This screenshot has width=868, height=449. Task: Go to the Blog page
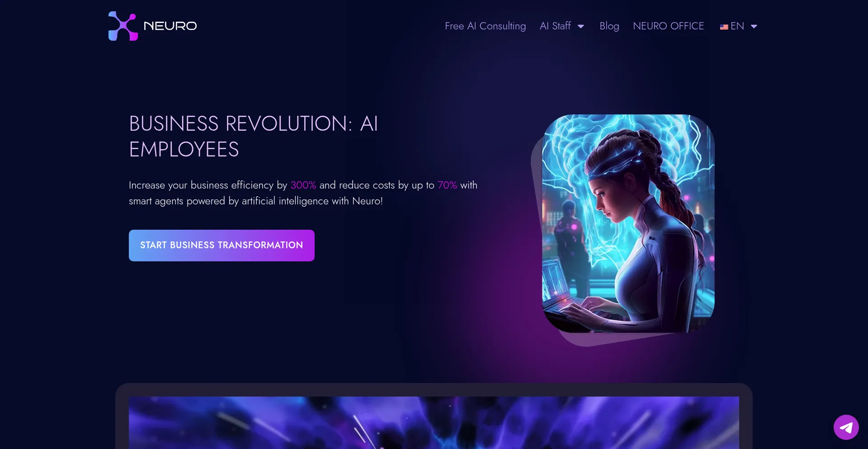tap(609, 26)
